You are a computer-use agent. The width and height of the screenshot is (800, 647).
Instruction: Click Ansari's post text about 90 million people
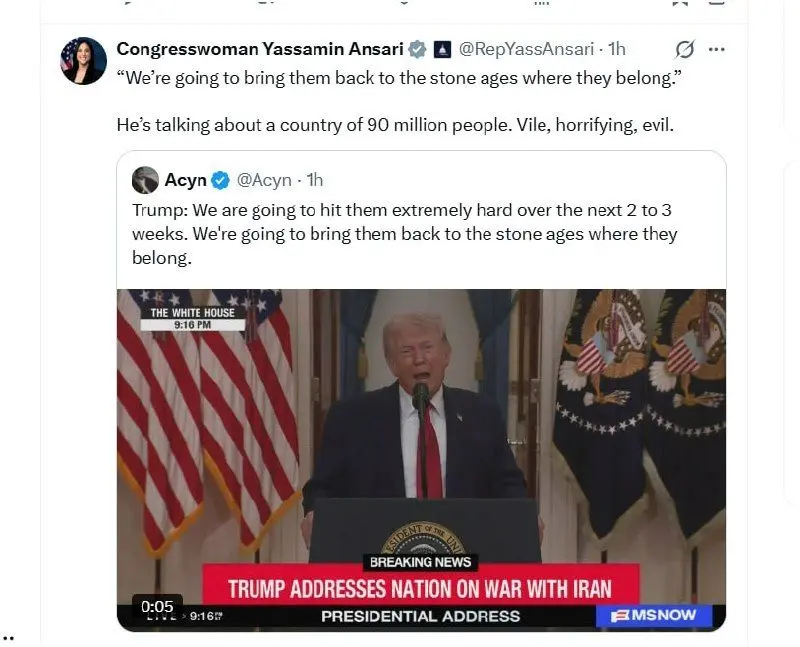pos(395,125)
